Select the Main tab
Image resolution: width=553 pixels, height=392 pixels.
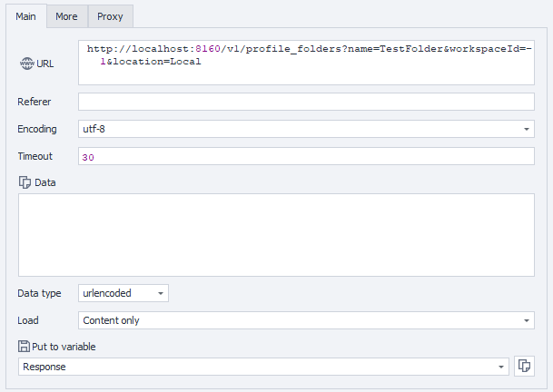(x=27, y=16)
